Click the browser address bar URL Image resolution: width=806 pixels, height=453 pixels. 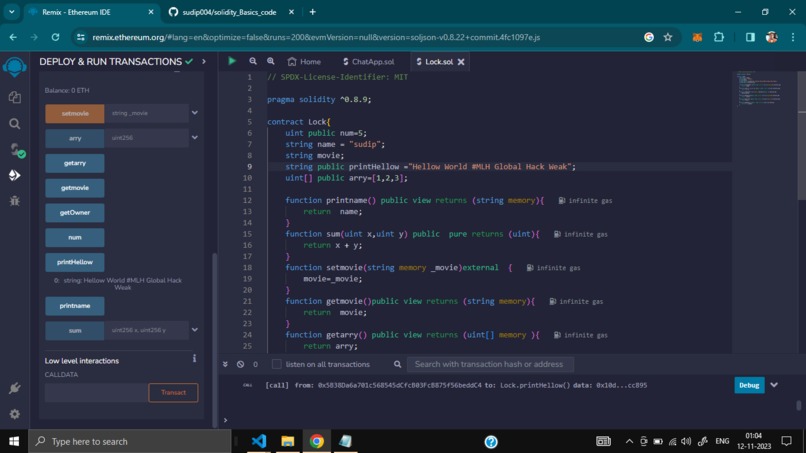click(316, 37)
